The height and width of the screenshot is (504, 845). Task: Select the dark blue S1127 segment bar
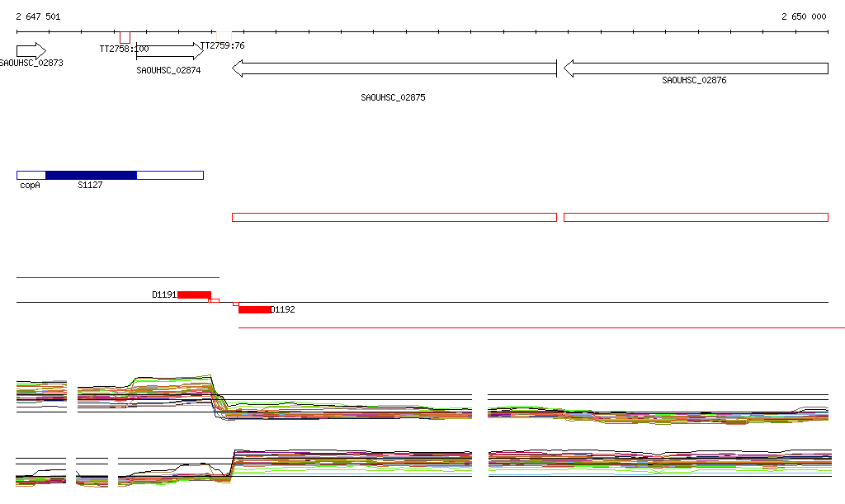(91, 175)
